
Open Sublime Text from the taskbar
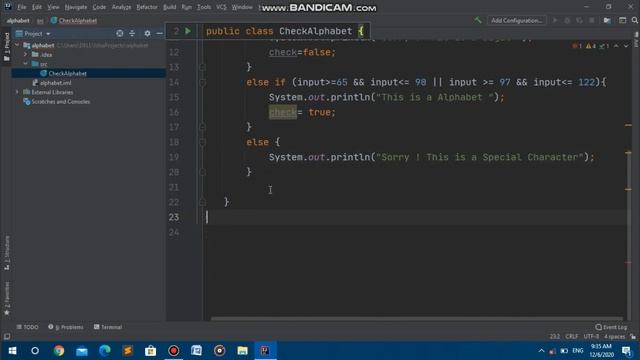point(128,351)
